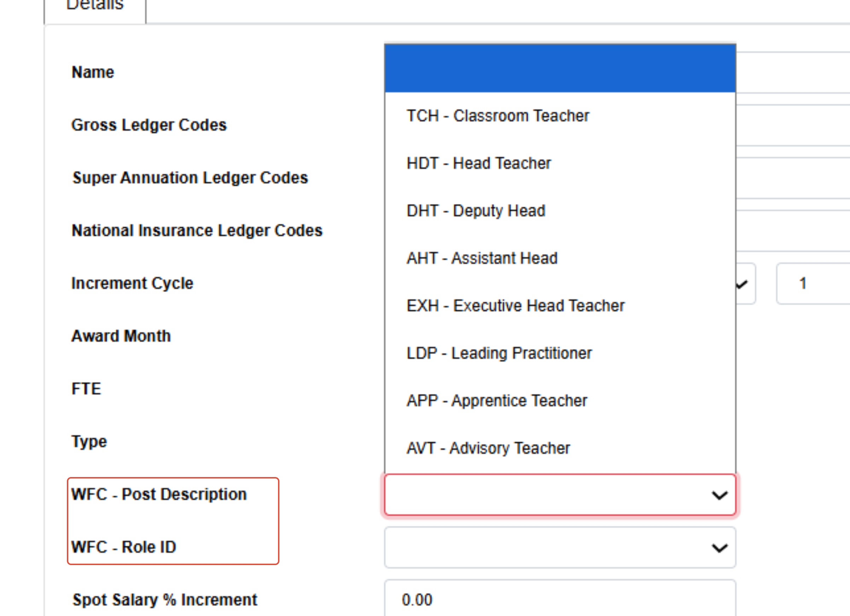The image size is (850, 616).
Task: Click the WFC - Post Description label
Action: point(159,494)
